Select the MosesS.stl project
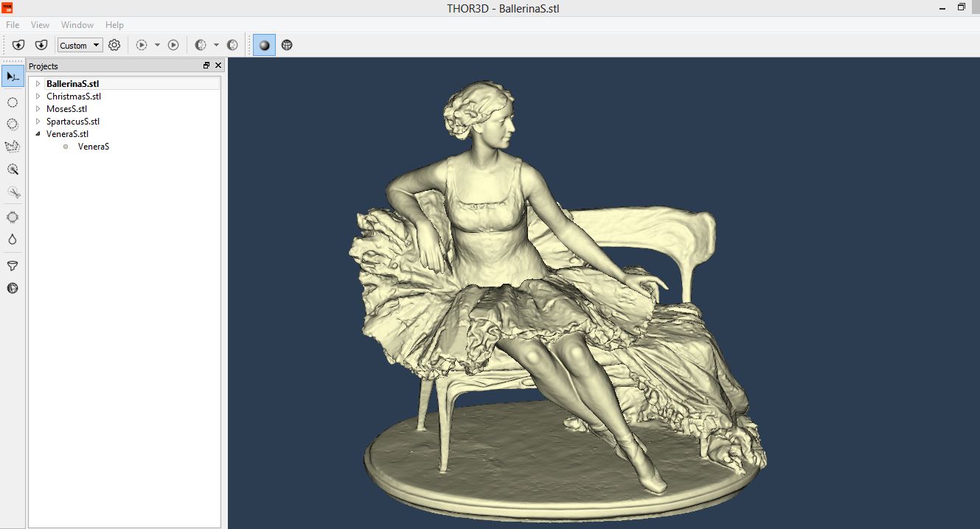 [66, 109]
